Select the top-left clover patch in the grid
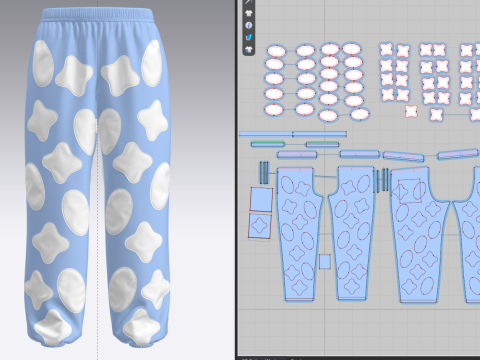Viewport: 480px width, 360px height. [386, 50]
